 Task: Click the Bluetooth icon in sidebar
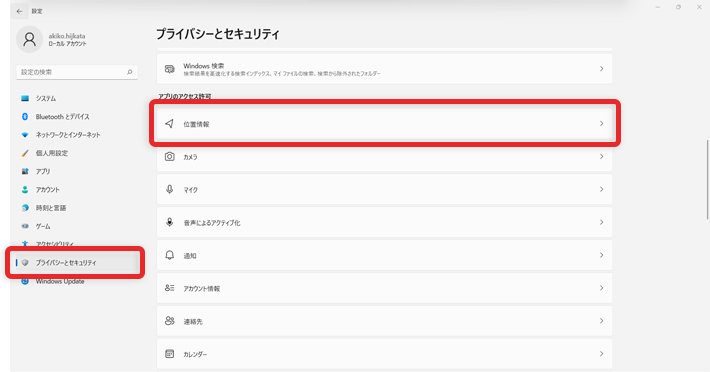click(25, 116)
